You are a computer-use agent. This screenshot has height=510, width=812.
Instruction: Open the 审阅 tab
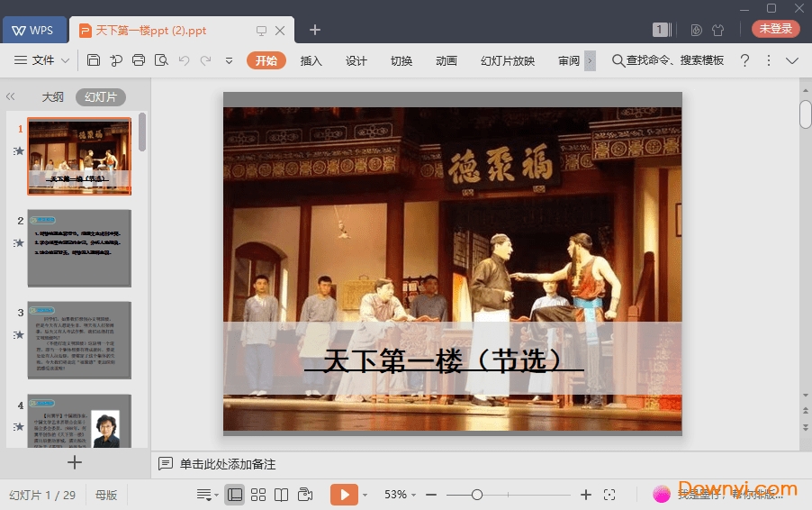pos(569,60)
